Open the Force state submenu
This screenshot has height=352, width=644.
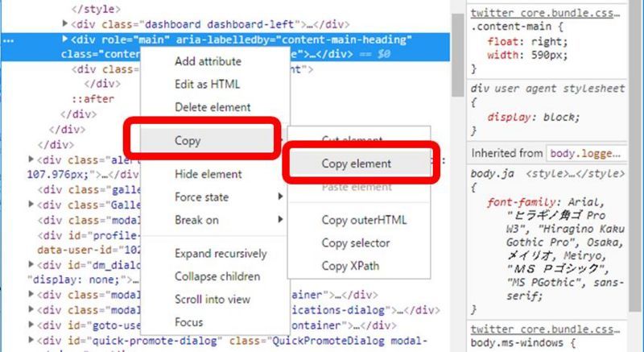[x=201, y=197]
